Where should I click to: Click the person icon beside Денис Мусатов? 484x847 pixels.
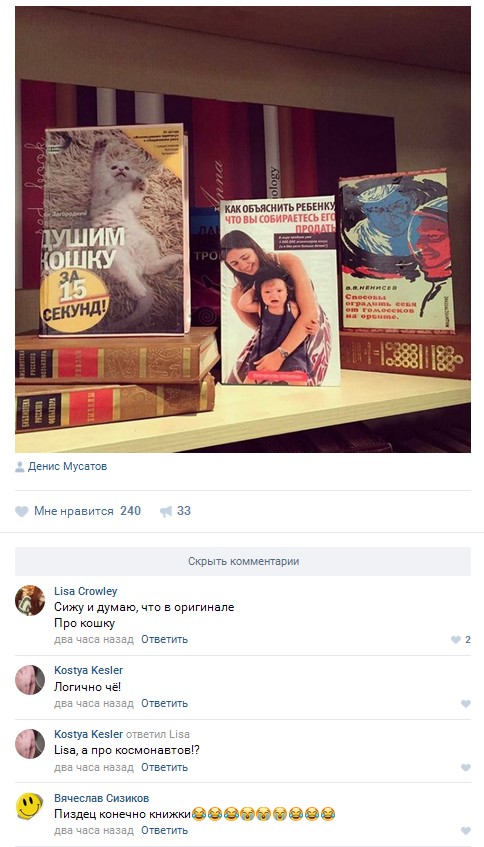coord(20,467)
